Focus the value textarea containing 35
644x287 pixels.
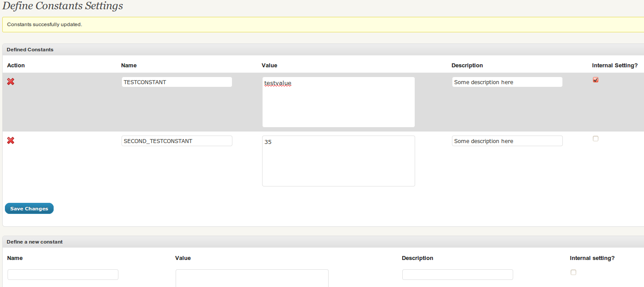[338, 161]
